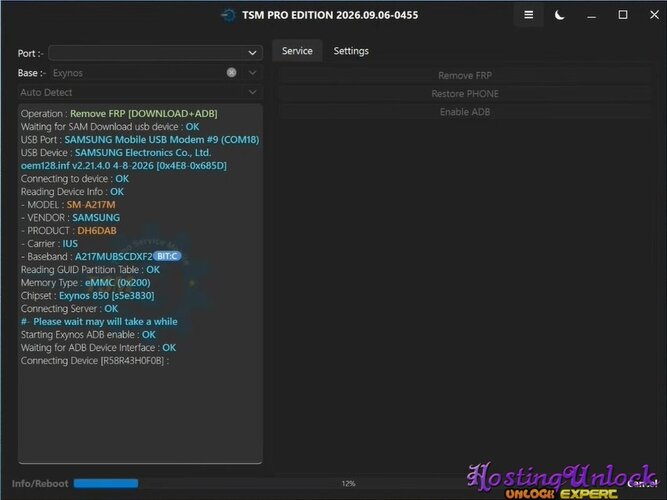The height and width of the screenshot is (500, 667).
Task: Click "USB Device : SAMSUNG Electronics Co., Ltd." line
Action: click(x=116, y=153)
